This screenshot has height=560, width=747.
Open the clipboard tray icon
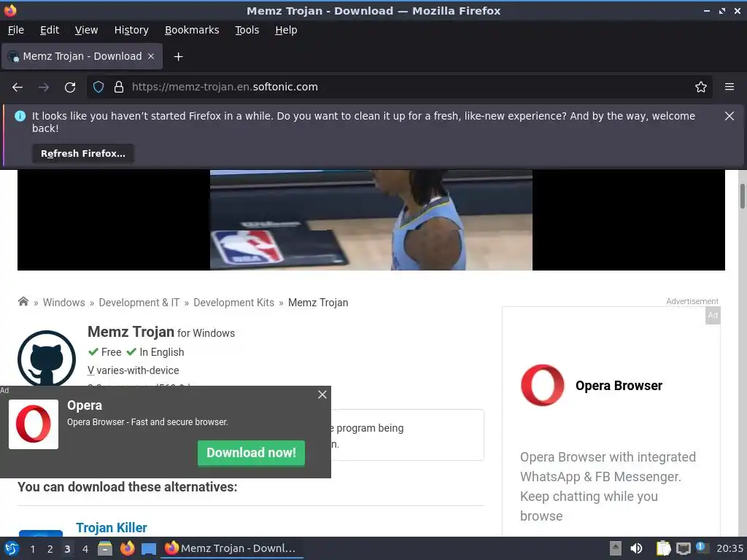pyautogui.click(x=662, y=548)
